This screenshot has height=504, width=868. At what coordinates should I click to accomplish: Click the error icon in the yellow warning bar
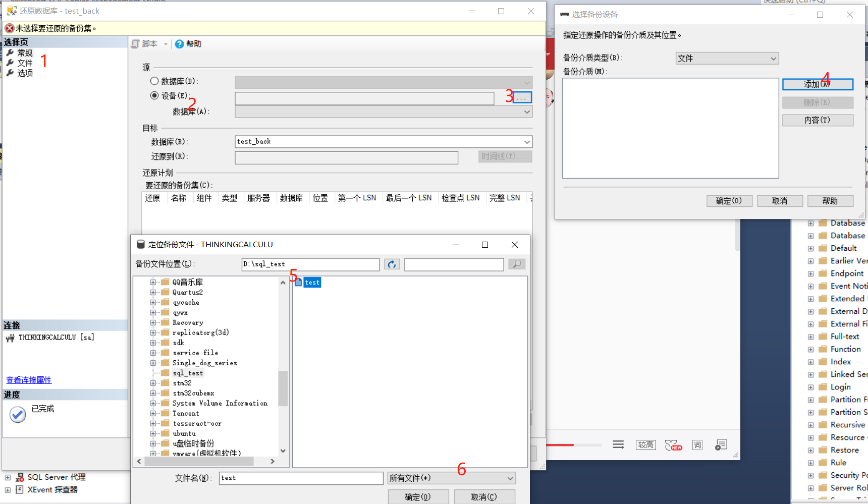coord(9,28)
